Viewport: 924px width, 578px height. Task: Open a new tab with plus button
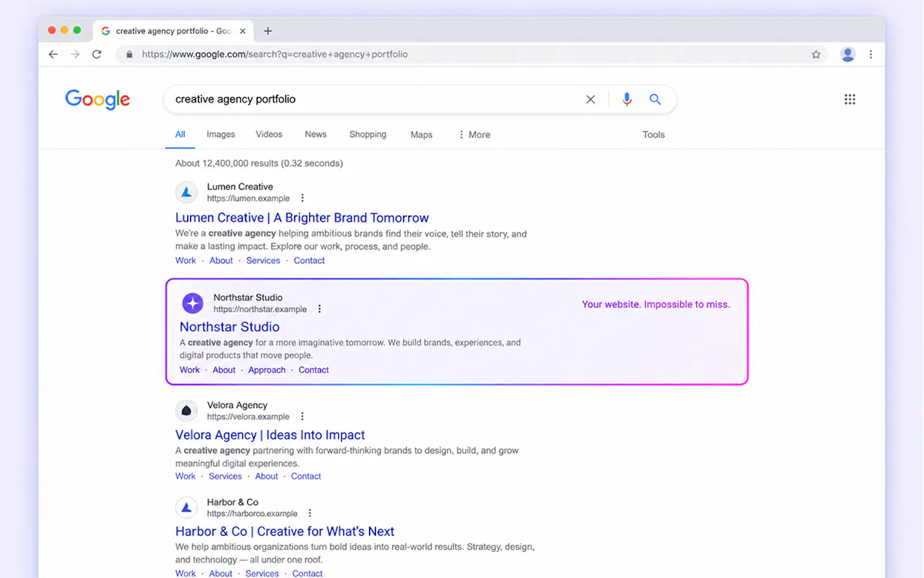[x=268, y=31]
